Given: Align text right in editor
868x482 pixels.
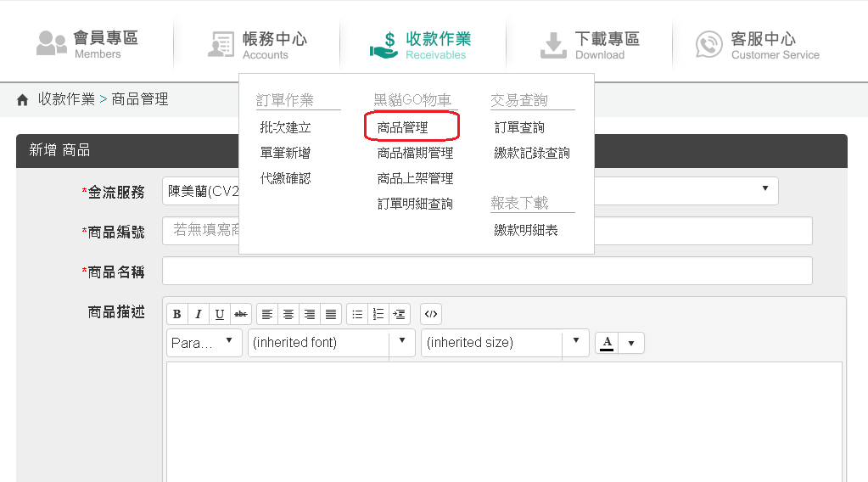Looking at the screenshot, I should tap(310, 314).
